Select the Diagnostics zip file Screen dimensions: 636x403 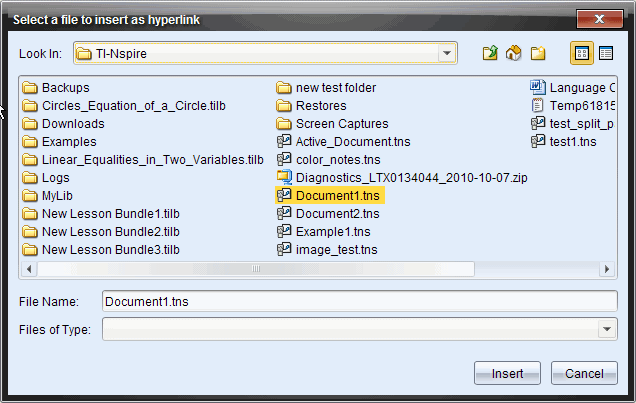(x=411, y=178)
